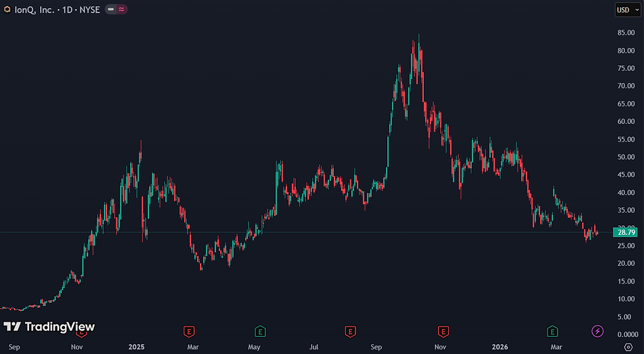Click the 75.00 price axis label
The image size is (644, 354).
pyautogui.click(x=626, y=68)
